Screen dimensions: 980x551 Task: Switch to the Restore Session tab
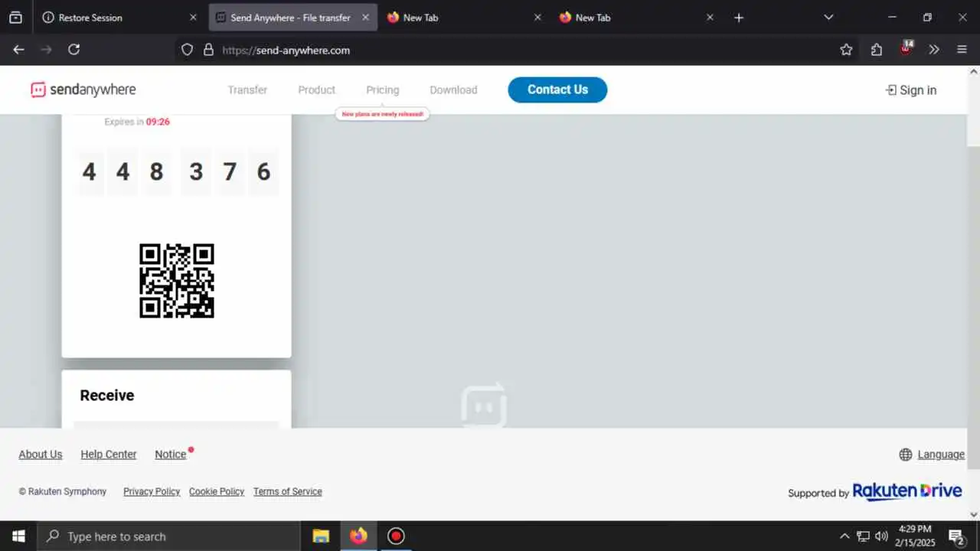[x=119, y=18]
